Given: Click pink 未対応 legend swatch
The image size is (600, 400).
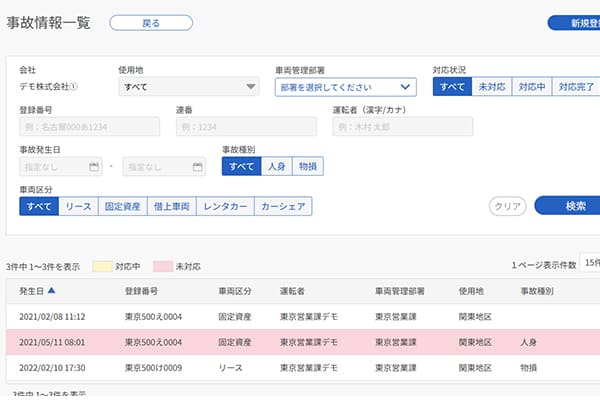Looking at the screenshot, I should click(163, 266).
